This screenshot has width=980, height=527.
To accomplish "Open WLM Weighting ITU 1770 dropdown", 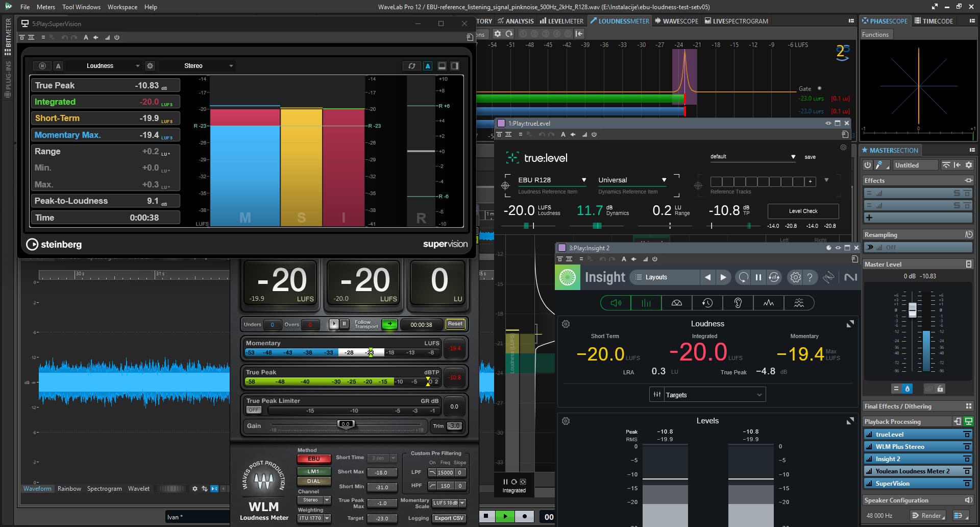I will coord(314,518).
